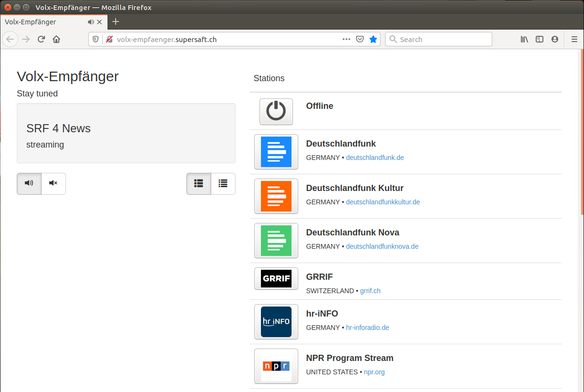Mute the stream with the muted-speaker button
The height and width of the screenshot is (392, 584).
click(54, 183)
